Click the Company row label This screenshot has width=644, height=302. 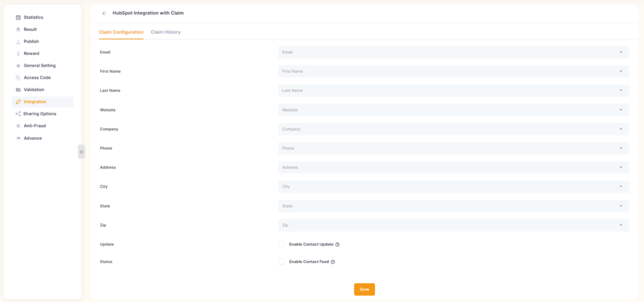click(x=109, y=129)
